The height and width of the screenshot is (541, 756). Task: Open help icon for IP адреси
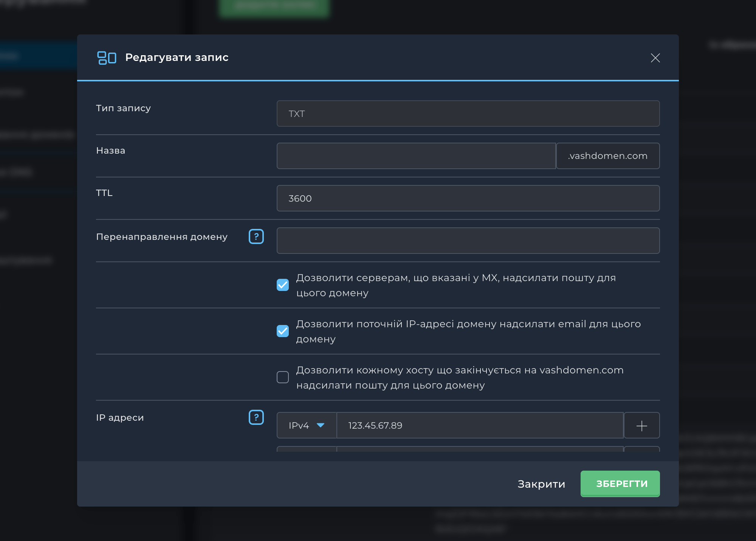(256, 417)
